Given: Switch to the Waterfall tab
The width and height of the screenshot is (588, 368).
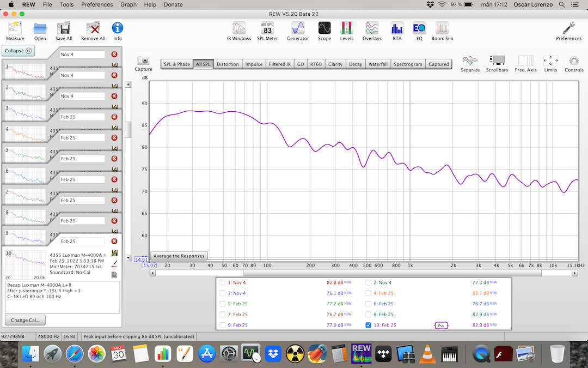Looking at the screenshot, I should click(378, 64).
